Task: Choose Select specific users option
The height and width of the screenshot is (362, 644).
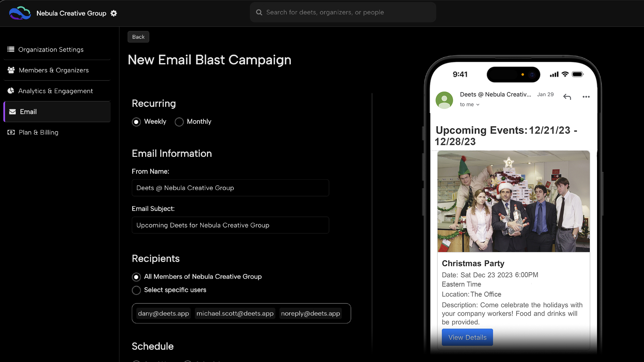Action: 136,290
